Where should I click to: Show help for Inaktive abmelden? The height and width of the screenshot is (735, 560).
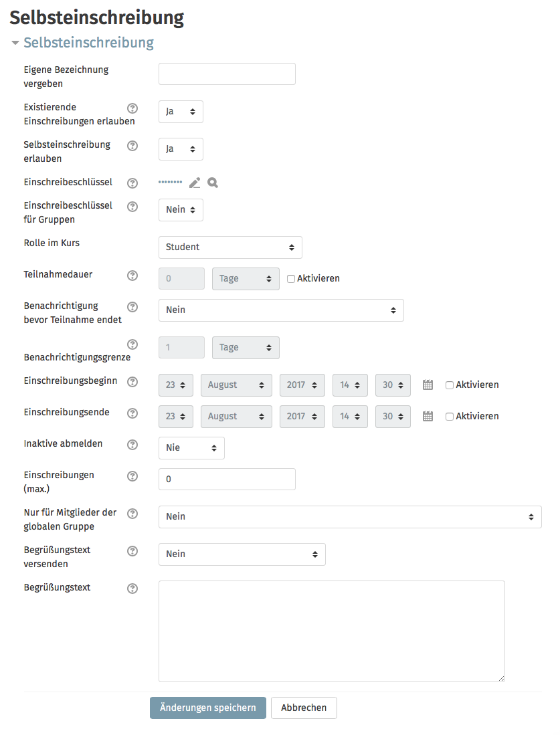click(132, 445)
